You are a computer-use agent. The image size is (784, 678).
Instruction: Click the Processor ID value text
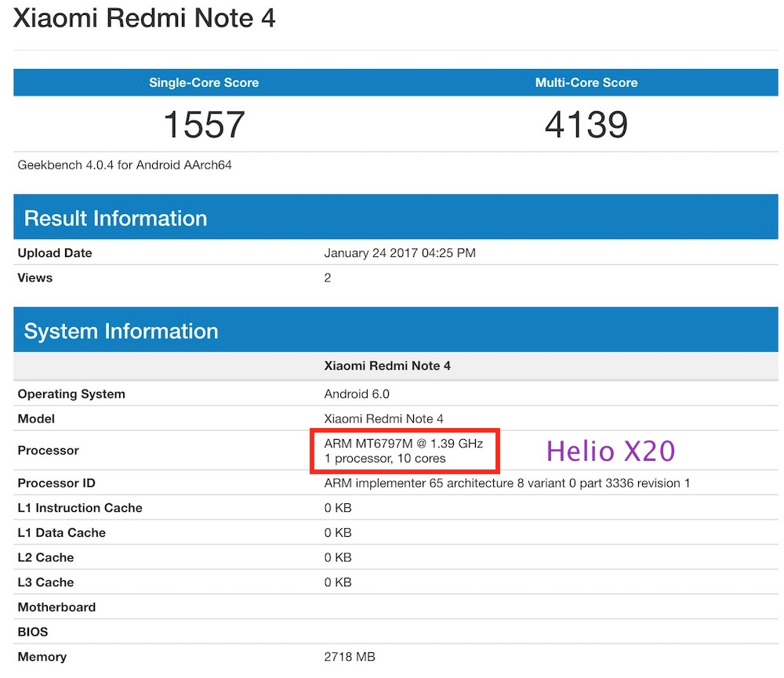pos(506,483)
